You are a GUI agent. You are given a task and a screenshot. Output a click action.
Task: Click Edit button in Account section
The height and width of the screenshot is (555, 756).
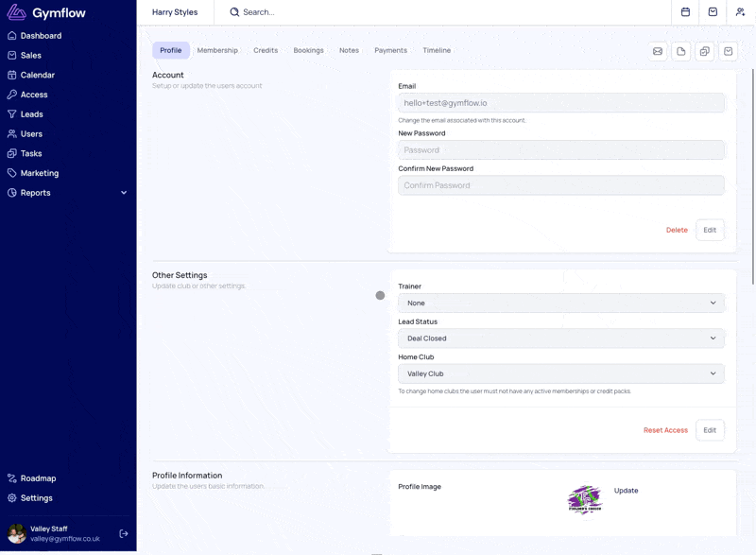(x=710, y=230)
